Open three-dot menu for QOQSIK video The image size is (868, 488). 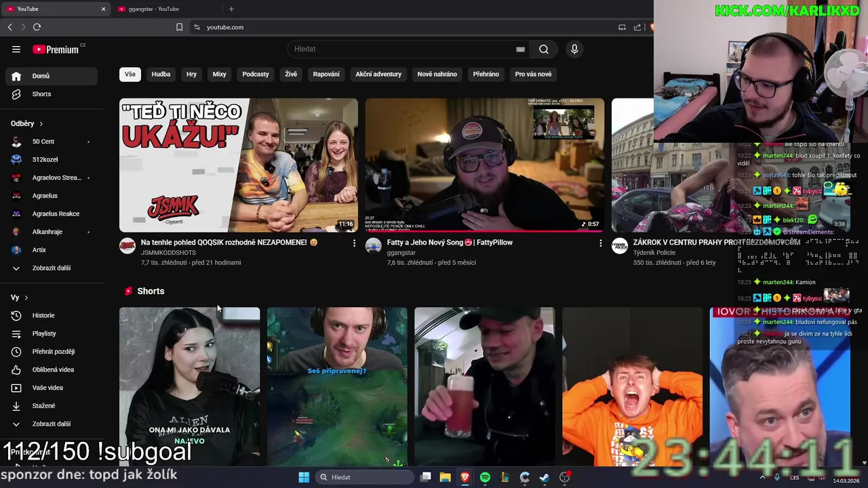[x=354, y=243]
